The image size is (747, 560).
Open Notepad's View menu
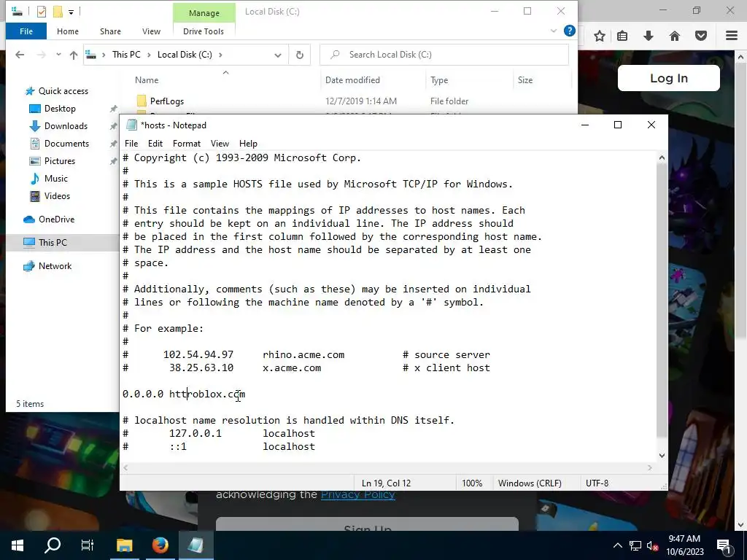(x=220, y=144)
